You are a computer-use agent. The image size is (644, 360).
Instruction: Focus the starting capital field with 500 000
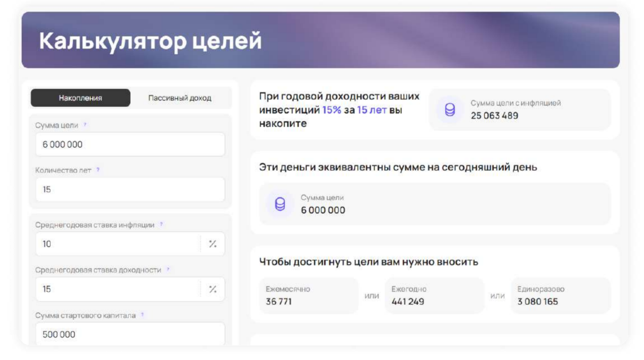click(x=130, y=334)
